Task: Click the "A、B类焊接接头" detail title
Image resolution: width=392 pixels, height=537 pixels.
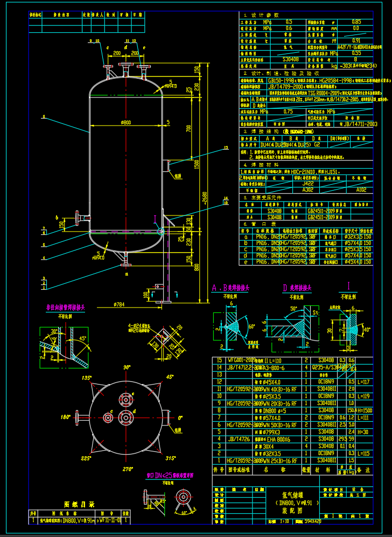Action: pyautogui.click(x=230, y=288)
